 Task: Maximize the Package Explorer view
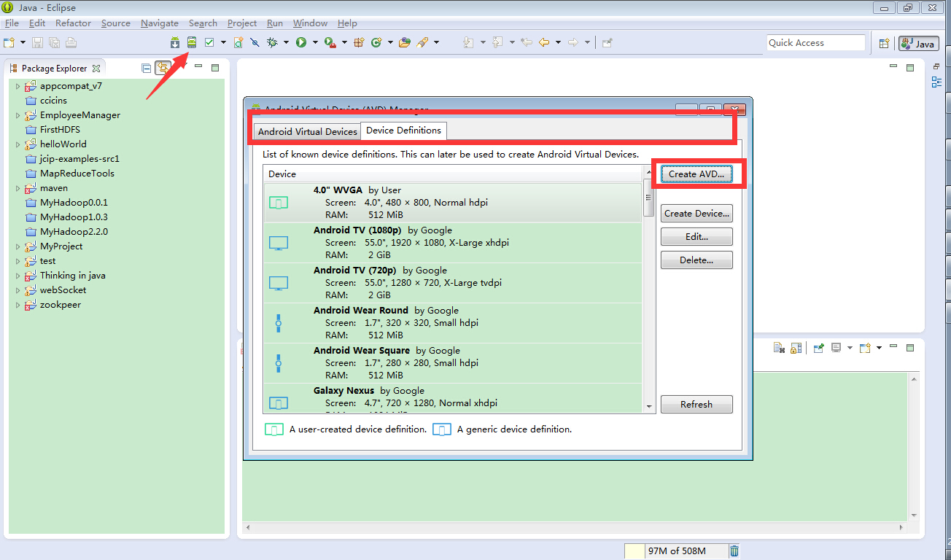point(215,68)
